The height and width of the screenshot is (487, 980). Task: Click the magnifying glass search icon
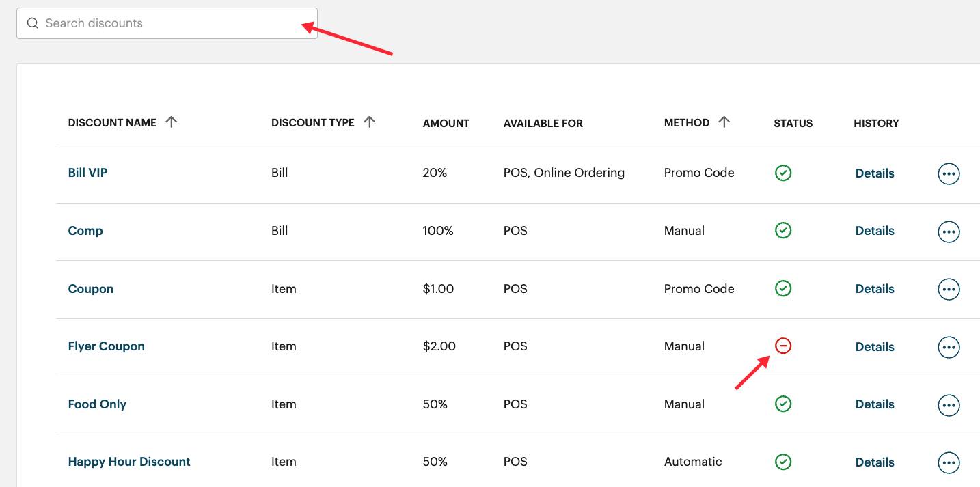click(x=32, y=23)
